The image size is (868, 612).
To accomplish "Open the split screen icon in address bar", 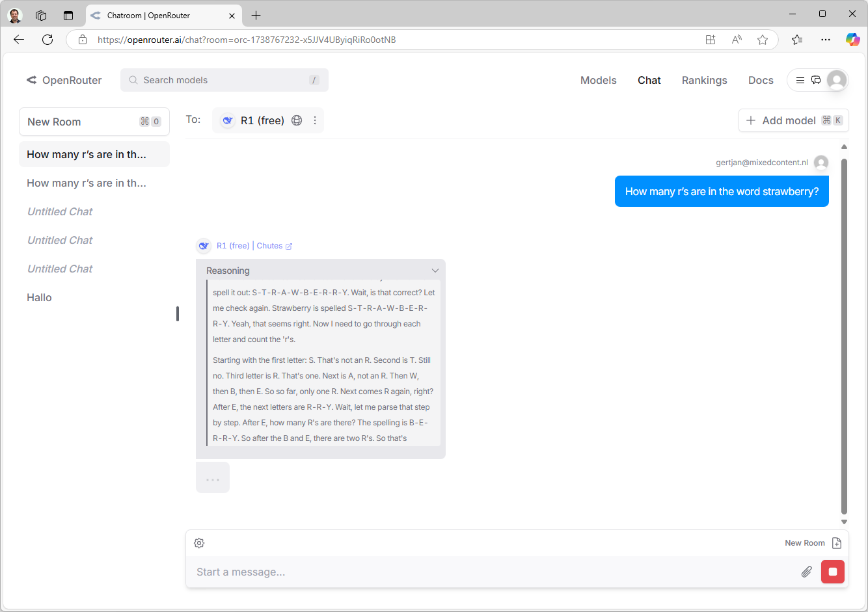I will pos(711,40).
